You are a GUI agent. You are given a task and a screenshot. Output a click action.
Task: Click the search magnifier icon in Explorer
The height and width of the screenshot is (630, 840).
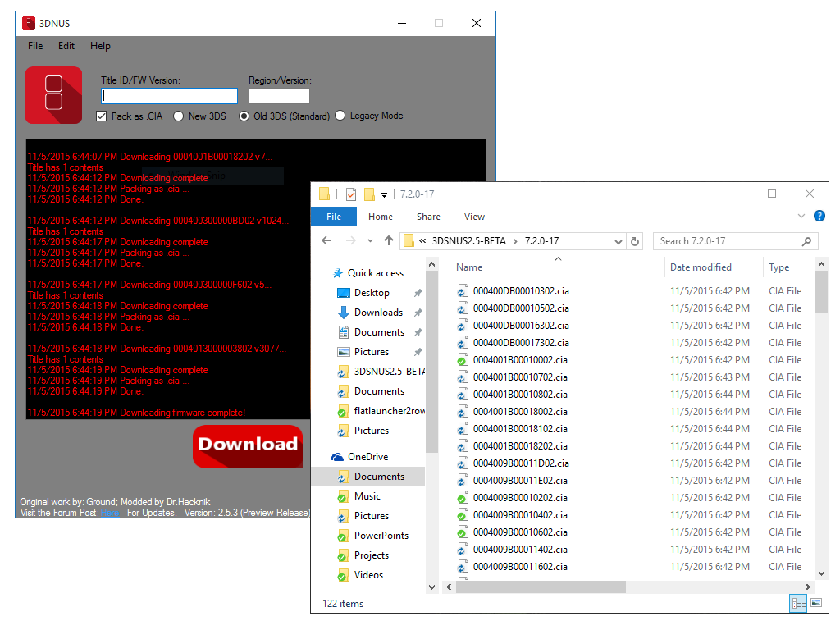806,242
